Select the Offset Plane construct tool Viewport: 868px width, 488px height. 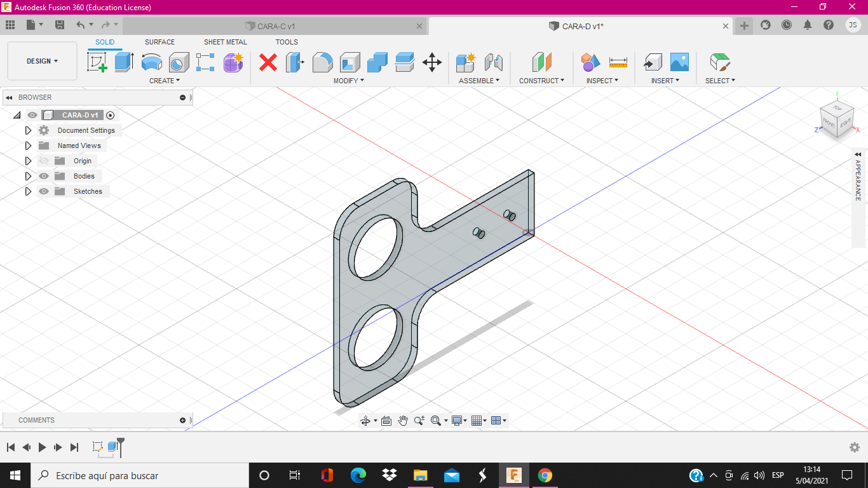pyautogui.click(x=542, y=62)
